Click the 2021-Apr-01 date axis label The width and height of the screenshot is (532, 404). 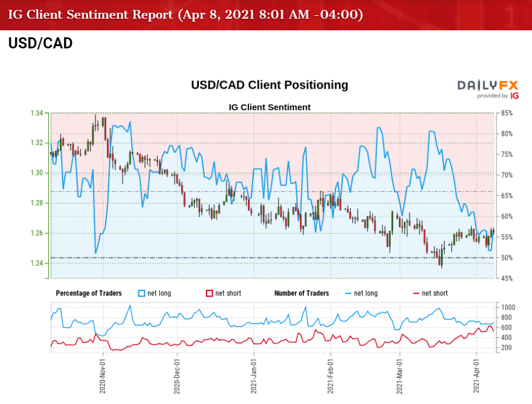pyautogui.click(x=477, y=373)
